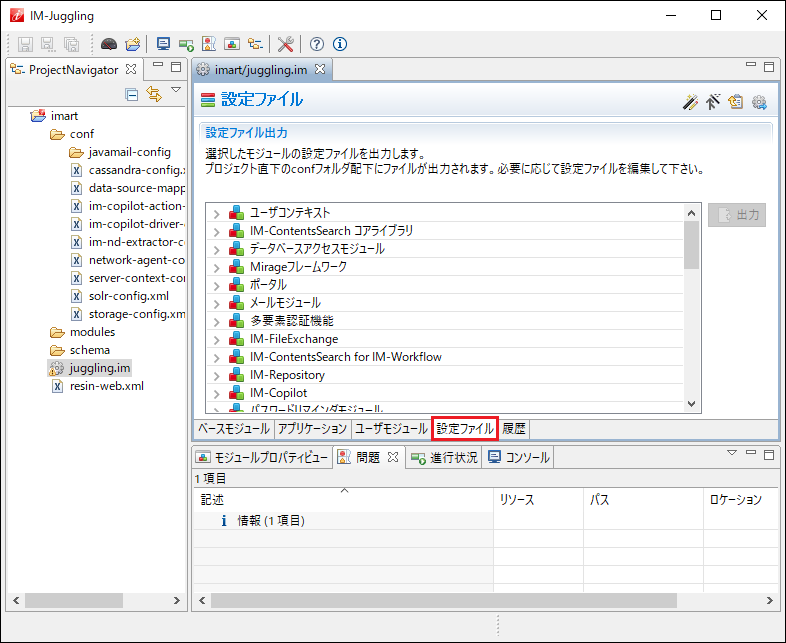The width and height of the screenshot is (786, 643).
Task: Open the コンソール tab
Action: tap(518, 457)
